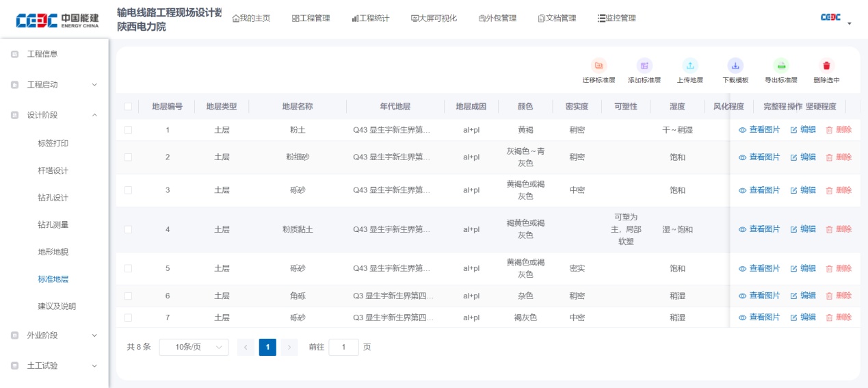Click the CEEC avatar logo at top right
868x388 pixels.
coord(830,18)
